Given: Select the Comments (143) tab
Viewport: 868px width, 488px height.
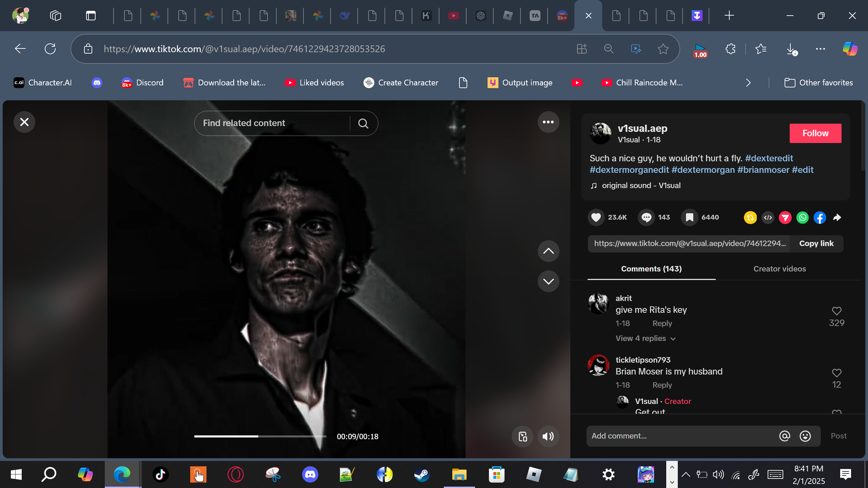Looking at the screenshot, I should tap(651, 269).
